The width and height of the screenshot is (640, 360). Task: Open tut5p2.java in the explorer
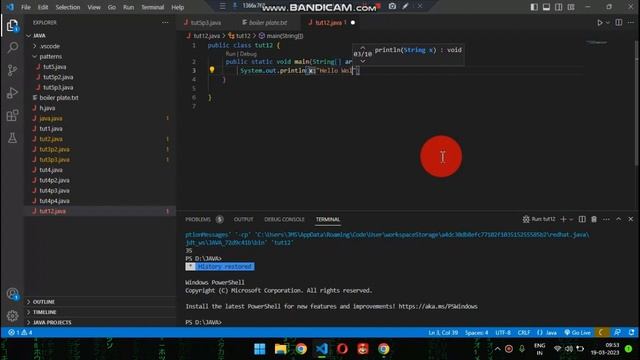tap(58, 77)
